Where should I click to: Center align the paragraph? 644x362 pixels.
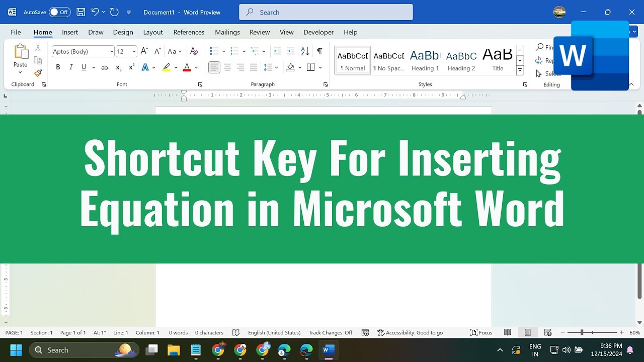point(227,67)
